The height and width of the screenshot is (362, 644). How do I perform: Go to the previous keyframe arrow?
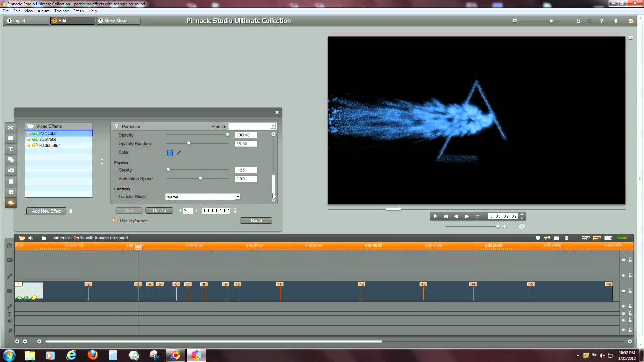click(x=180, y=211)
